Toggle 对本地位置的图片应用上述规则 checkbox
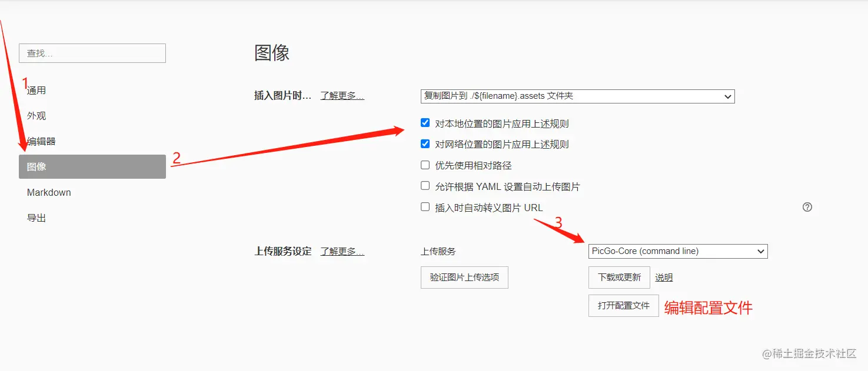 click(425, 123)
